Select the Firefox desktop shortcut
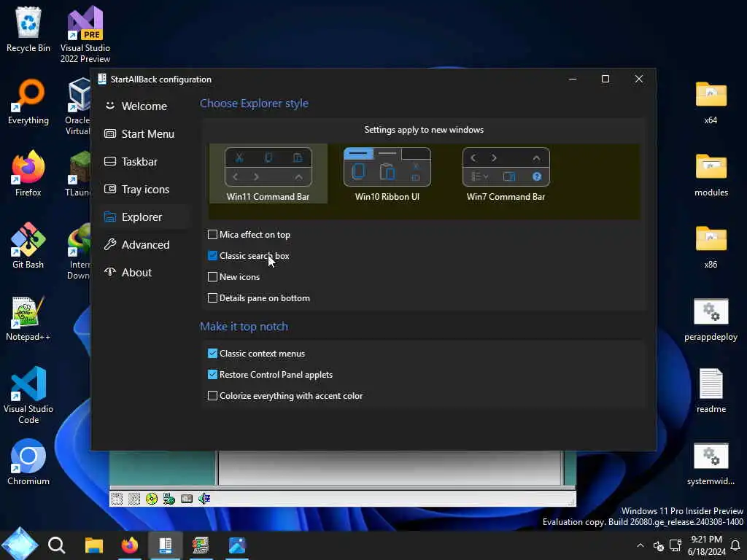 click(28, 174)
